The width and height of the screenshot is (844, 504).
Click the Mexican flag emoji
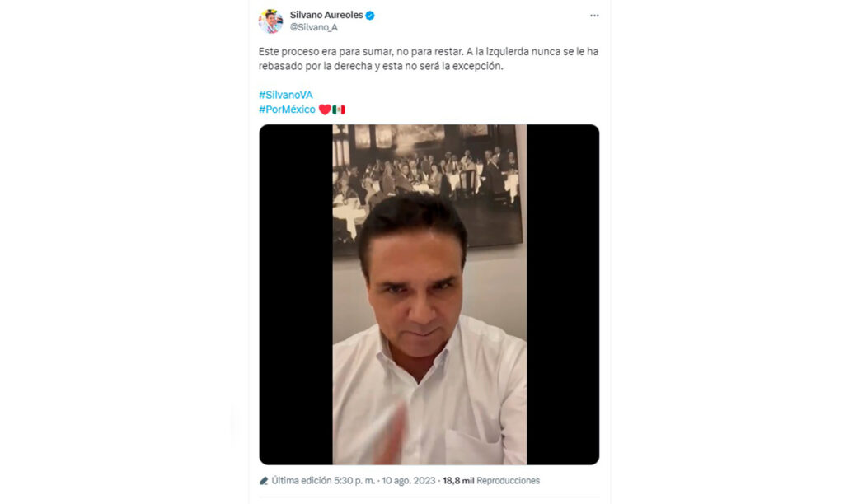pos(339,110)
